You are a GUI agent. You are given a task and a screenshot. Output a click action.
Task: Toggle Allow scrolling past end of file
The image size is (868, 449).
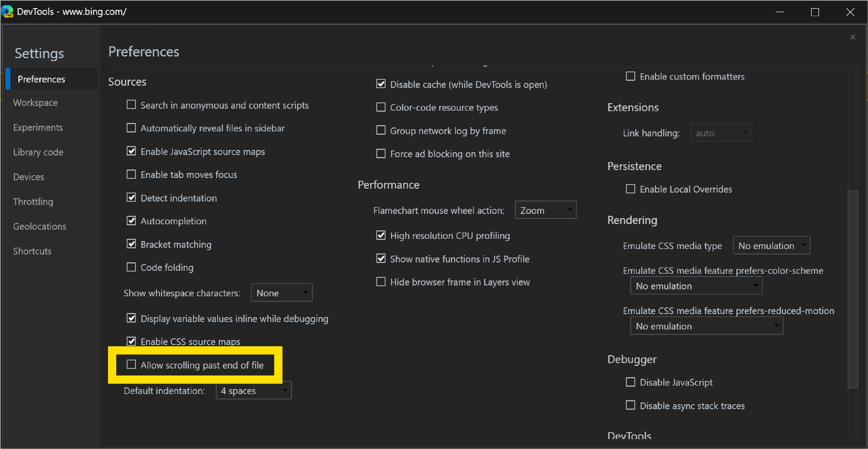point(130,364)
